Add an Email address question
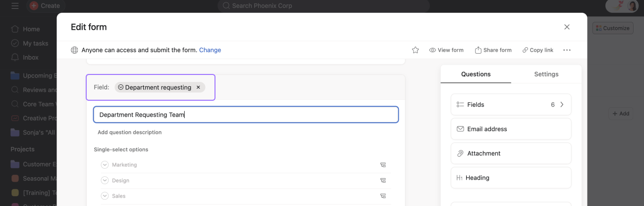644x206 pixels. [x=511, y=129]
